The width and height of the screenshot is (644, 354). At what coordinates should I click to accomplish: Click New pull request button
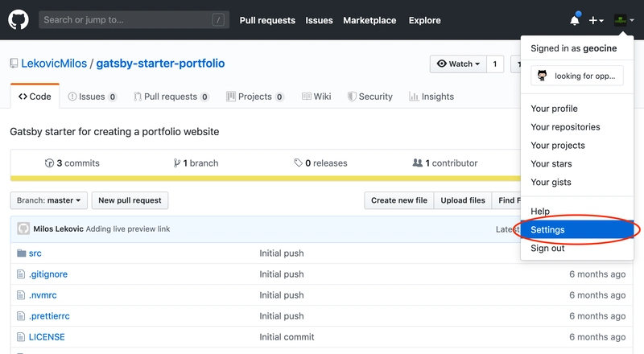click(x=130, y=200)
